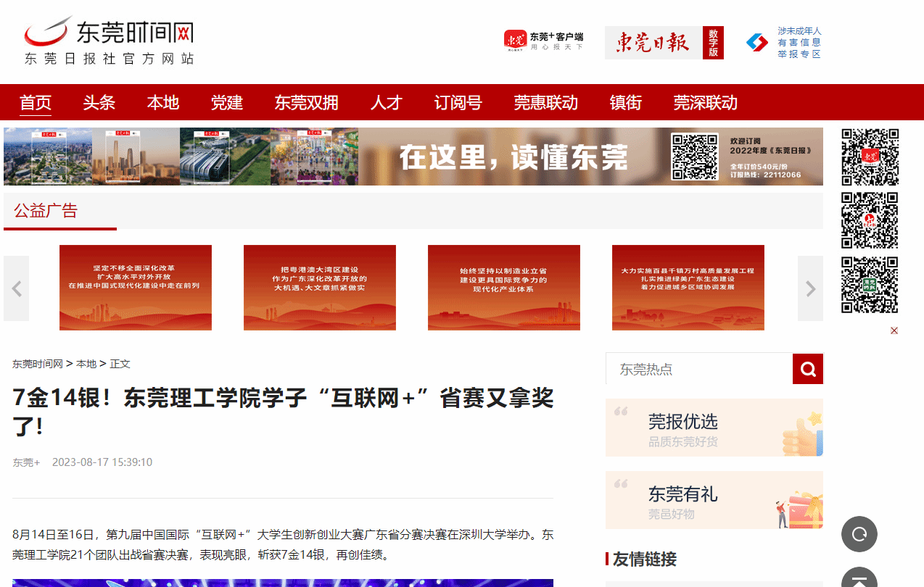Open the 头条 navigation tab
The height and width of the screenshot is (587, 924).
(x=99, y=103)
